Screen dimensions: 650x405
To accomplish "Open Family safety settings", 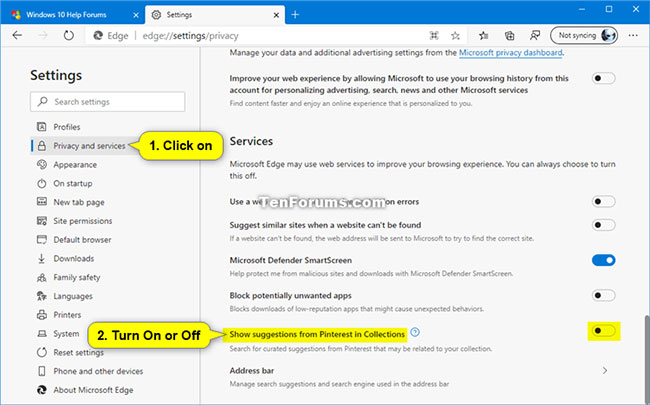I will coord(77,277).
